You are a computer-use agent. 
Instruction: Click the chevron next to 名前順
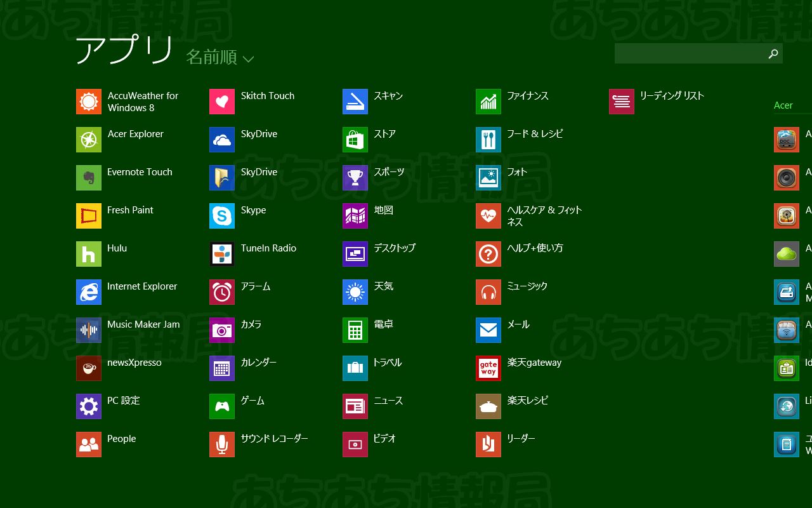click(x=248, y=59)
